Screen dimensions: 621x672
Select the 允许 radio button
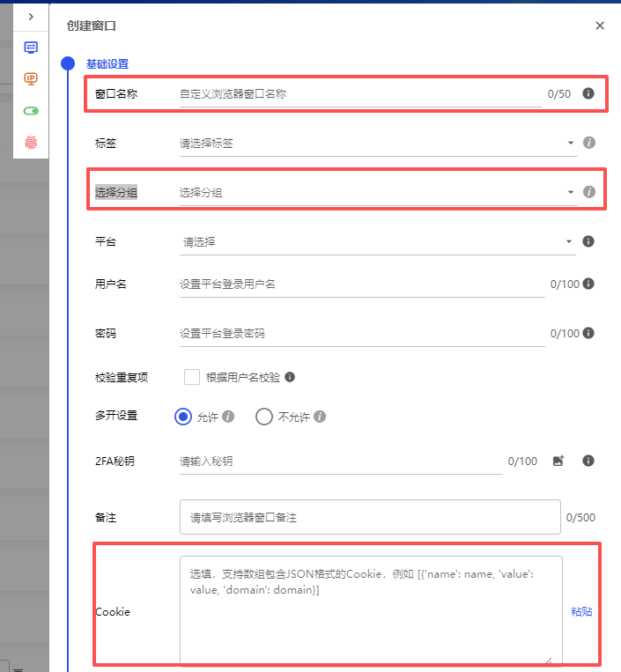point(183,417)
